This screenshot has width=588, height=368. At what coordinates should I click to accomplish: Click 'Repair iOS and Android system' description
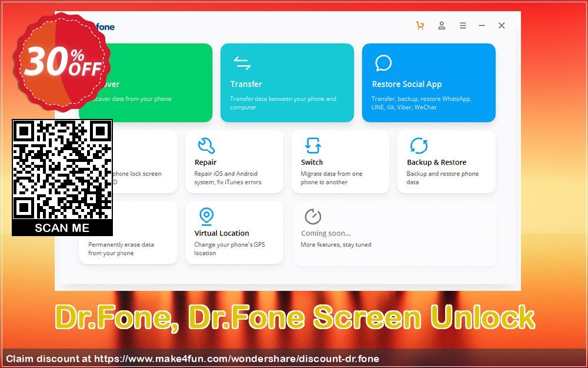(228, 178)
